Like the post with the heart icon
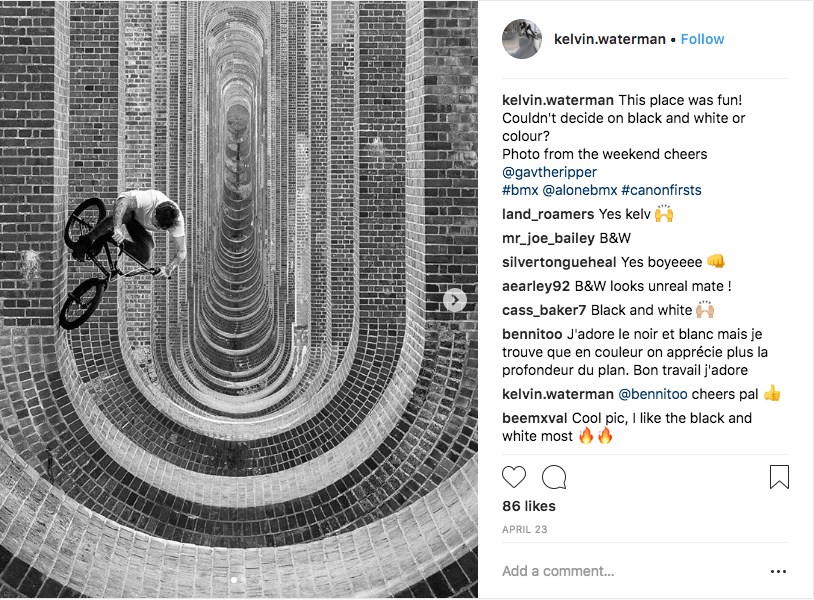This screenshot has width=814, height=600. (x=514, y=477)
